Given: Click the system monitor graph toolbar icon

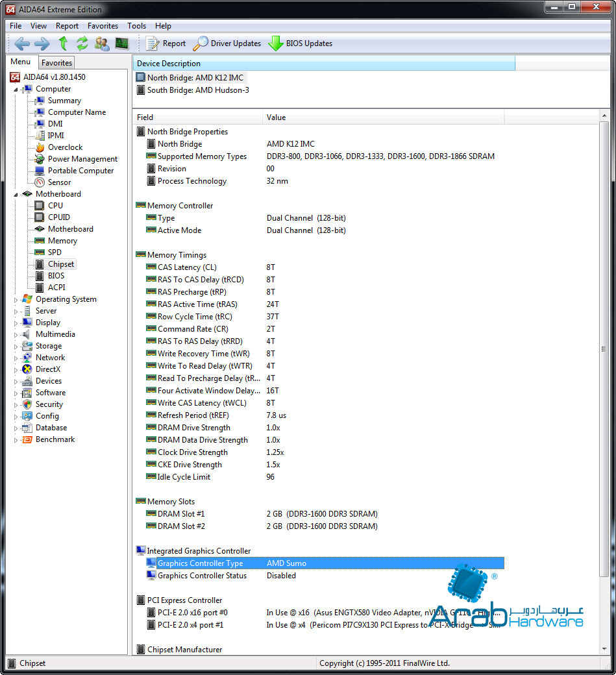Looking at the screenshot, I should 121,43.
